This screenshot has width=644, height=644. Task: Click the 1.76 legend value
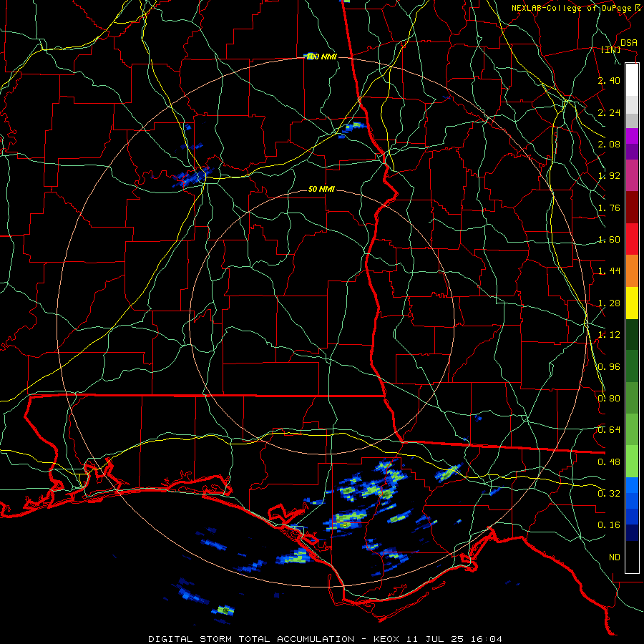pos(609,208)
